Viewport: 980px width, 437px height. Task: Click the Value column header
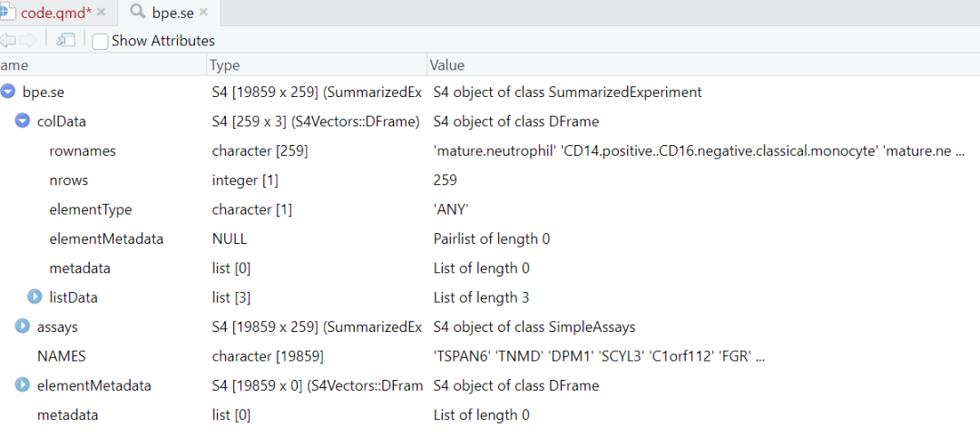point(447,65)
